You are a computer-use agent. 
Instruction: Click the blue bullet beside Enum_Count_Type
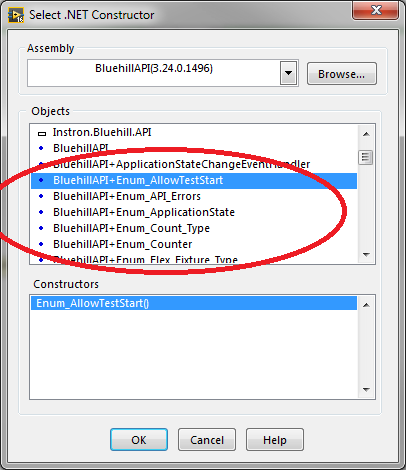point(41,228)
